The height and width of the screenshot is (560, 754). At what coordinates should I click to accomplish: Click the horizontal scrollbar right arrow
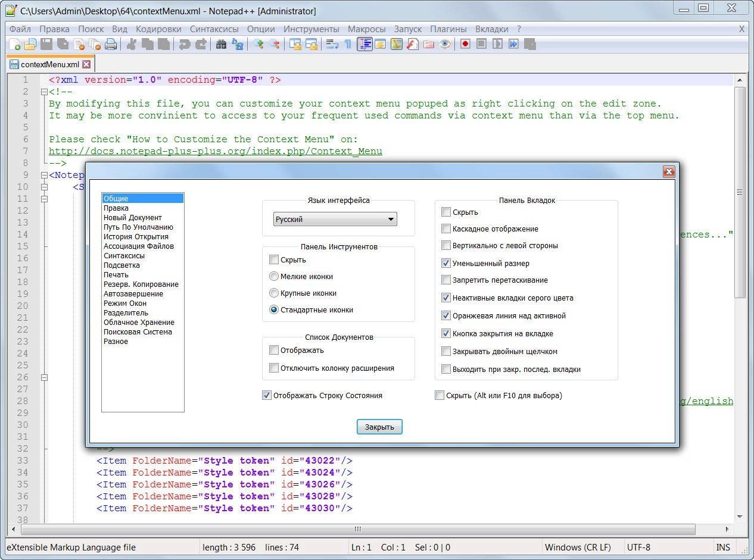pos(727,529)
